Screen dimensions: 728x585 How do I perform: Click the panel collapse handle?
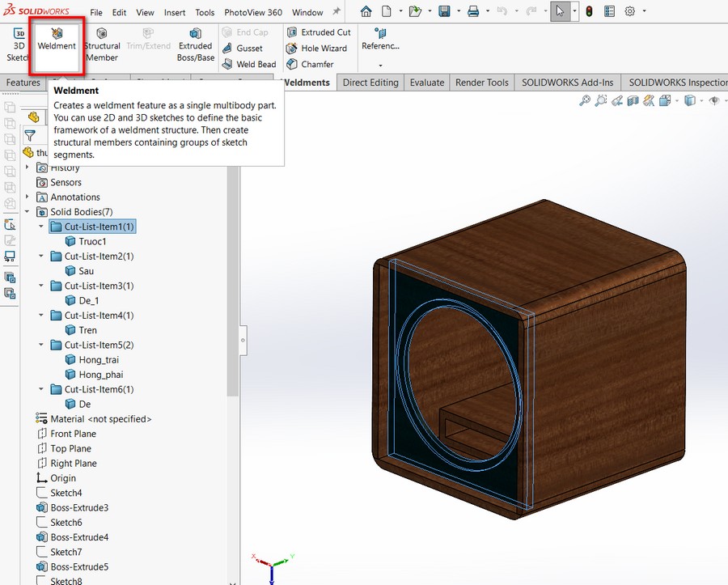pyautogui.click(x=243, y=341)
